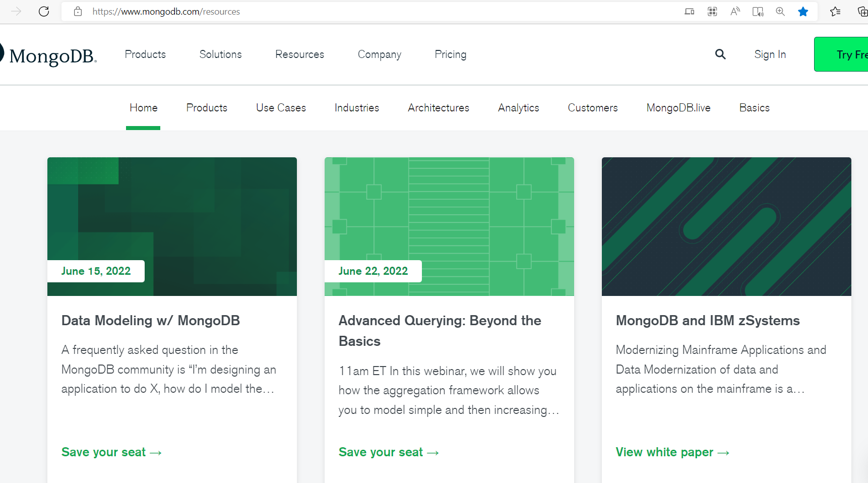Click the Advanced Querying webinar description
Image resolution: width=868 pixels, height=483 pixels.
click(449, 390)
